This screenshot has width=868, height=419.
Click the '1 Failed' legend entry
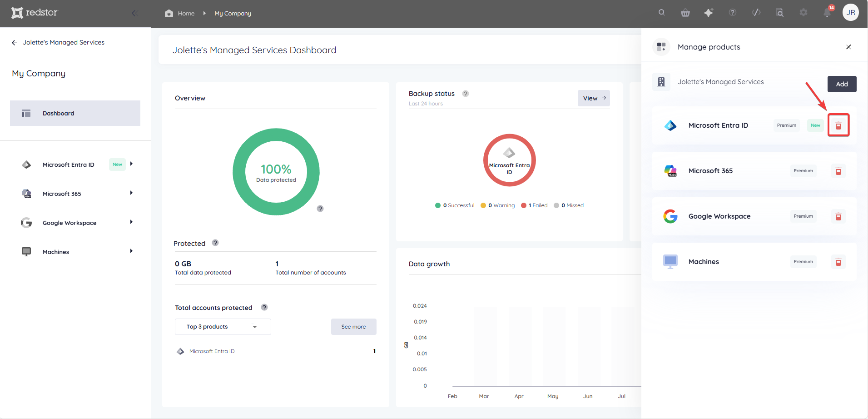point(535,205)
